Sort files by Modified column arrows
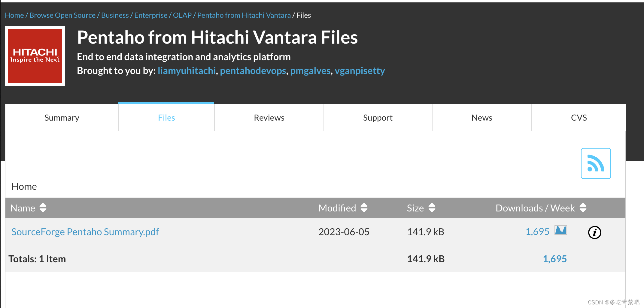This screenshot has height=308, width=644. coord(364,208)
